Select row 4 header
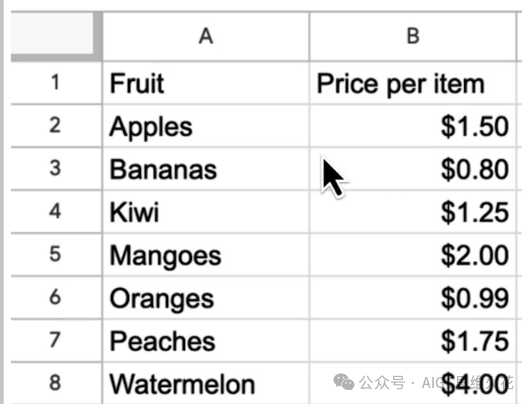Viewport: 531px width, 404px height. click(x=56, y=212)
